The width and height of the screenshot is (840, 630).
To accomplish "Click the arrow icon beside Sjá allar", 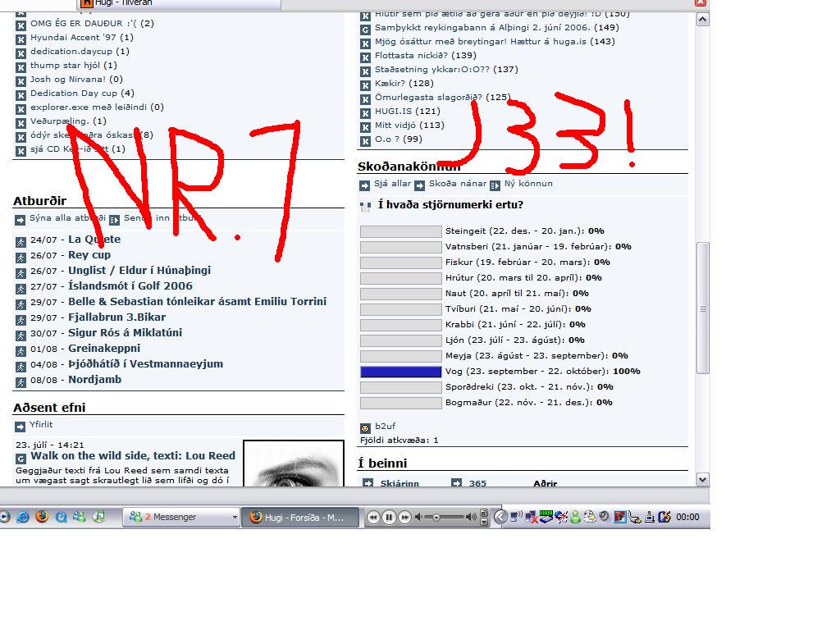I will coord(365,185).
